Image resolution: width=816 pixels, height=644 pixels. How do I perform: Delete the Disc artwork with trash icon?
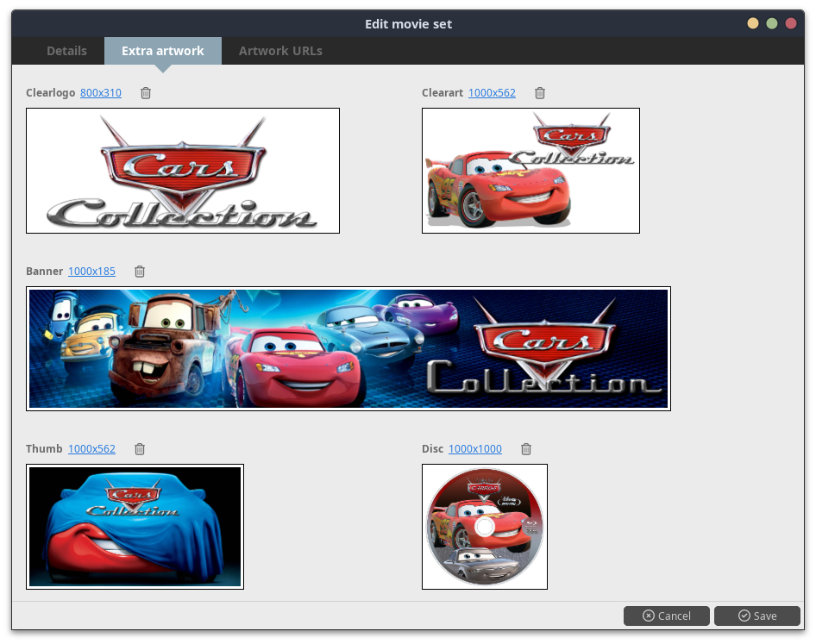(x=526, y=449)
